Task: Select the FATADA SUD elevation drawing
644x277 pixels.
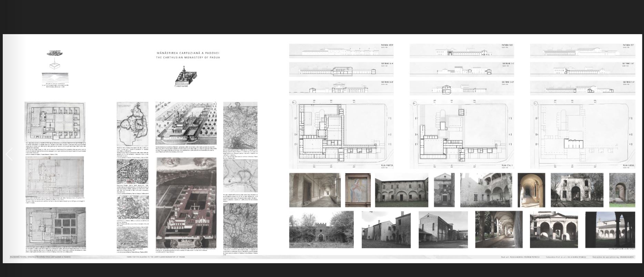Action: pos(462,51)
